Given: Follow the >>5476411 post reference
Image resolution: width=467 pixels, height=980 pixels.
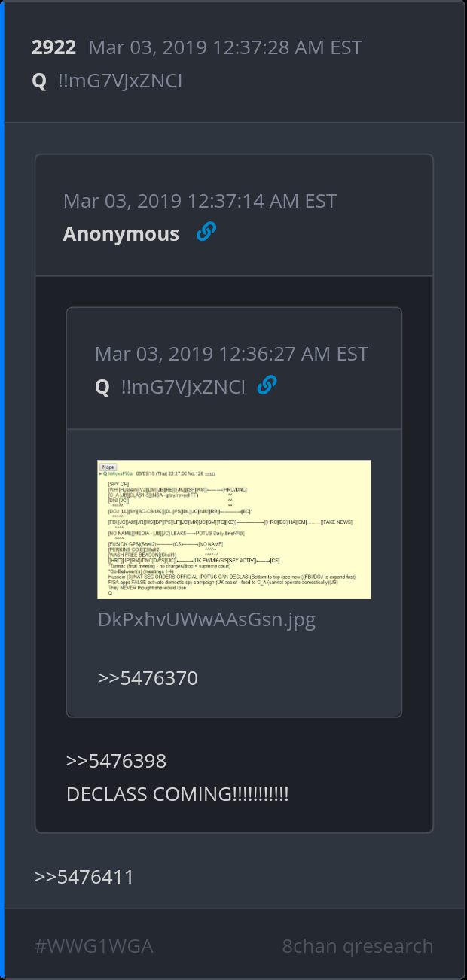Looking at the screenshot, I should pyautogui.click(x=84, y=877).
